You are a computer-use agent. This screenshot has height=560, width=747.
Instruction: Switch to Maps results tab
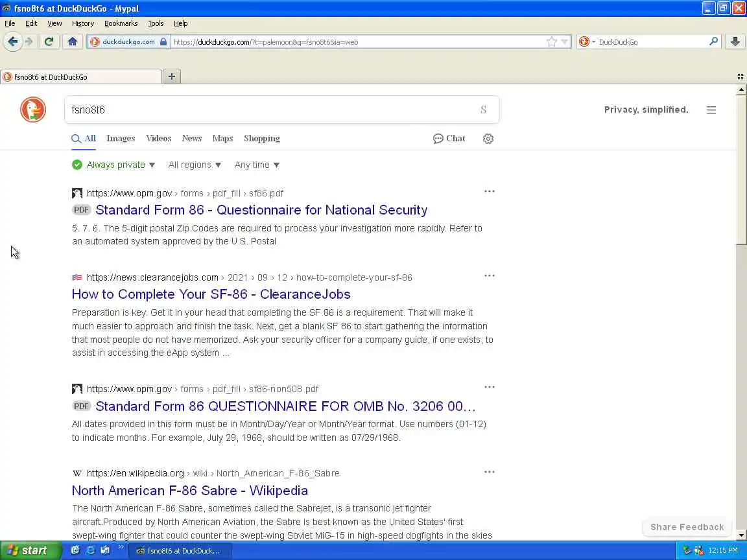point(222,139)
